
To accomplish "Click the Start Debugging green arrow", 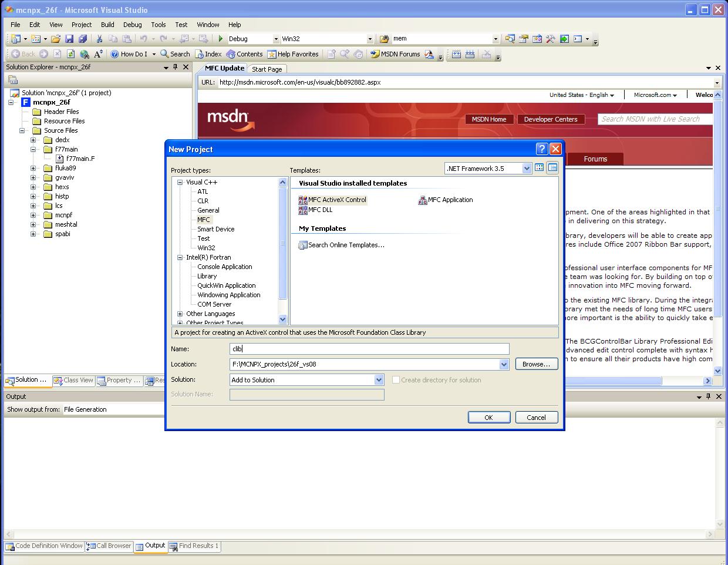I will pyautogui.click(x=220, y=39).
